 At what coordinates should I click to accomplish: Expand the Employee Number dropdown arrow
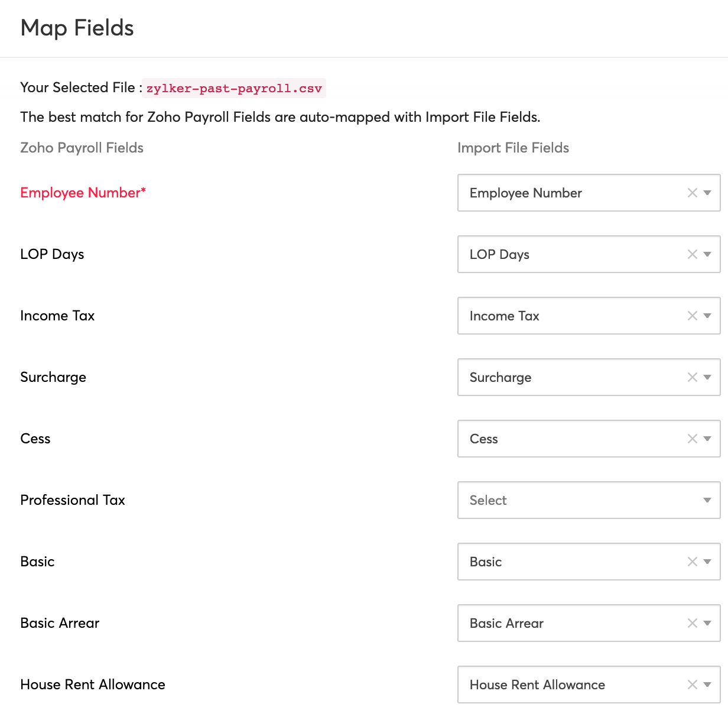(x=707, y=193)
